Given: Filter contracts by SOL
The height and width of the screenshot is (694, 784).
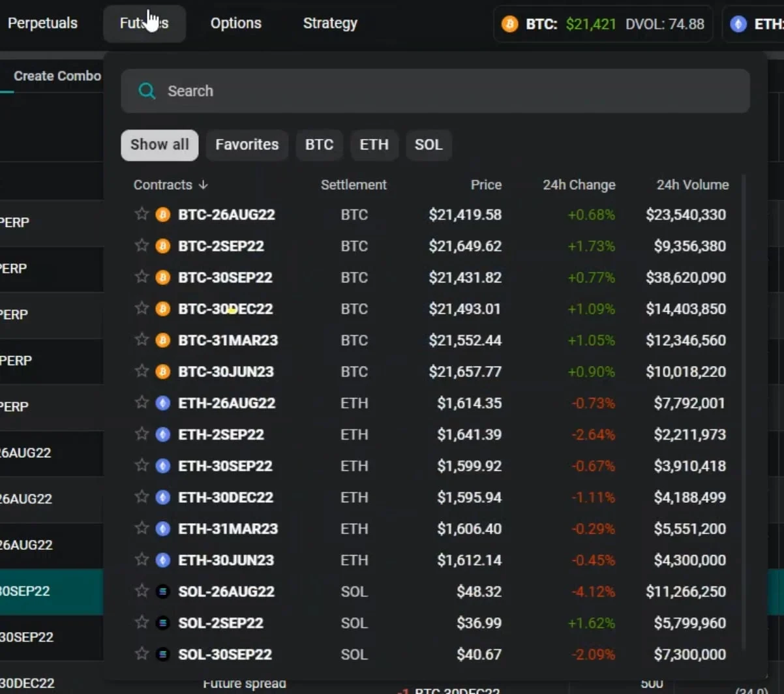Looking at the screenshot, I should click(429, 145).
